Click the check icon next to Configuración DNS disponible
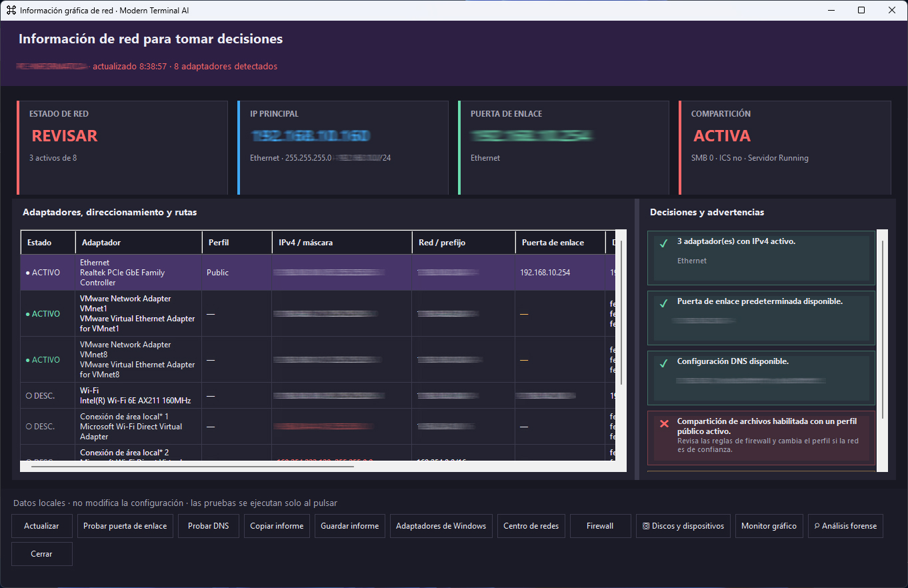 coord(663,363)
